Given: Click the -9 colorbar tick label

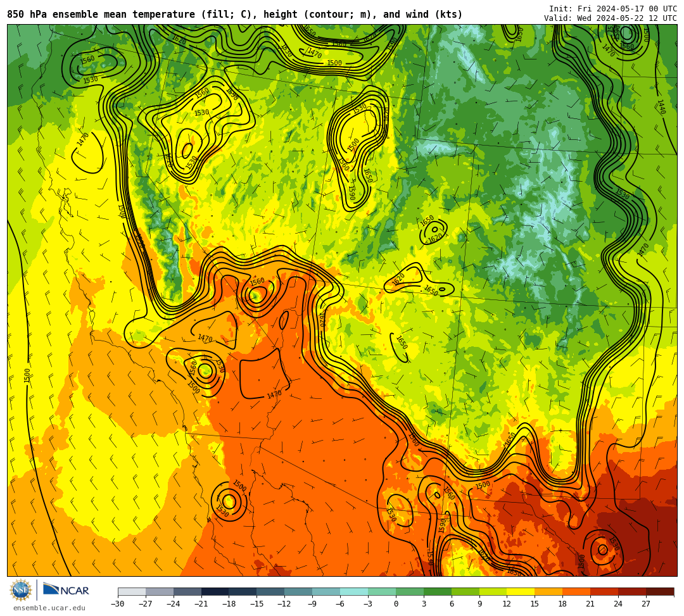Looking at the screenshot, I should pyautogui.click(x=312, y=604).
